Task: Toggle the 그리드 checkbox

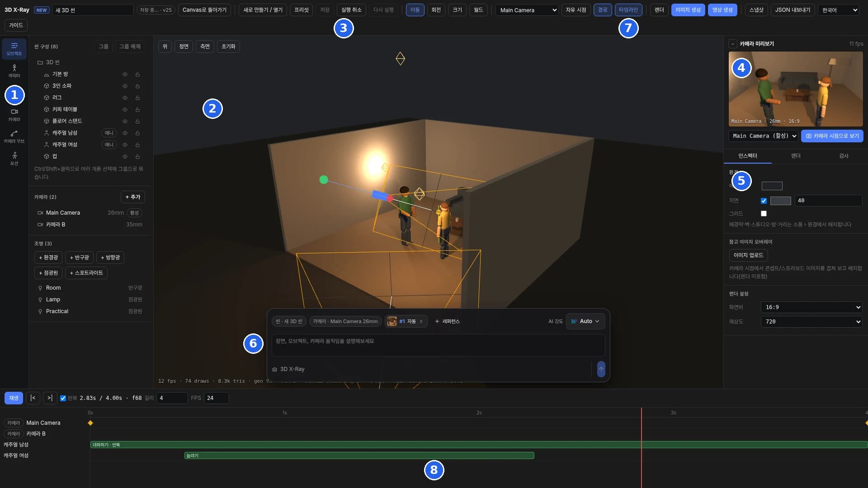Action: (764, 213)
